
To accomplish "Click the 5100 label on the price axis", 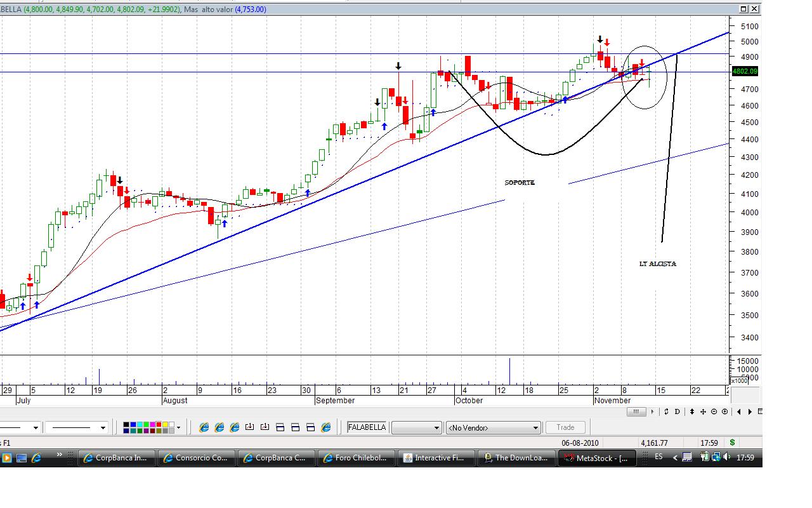I will click(x=749, y=26).
